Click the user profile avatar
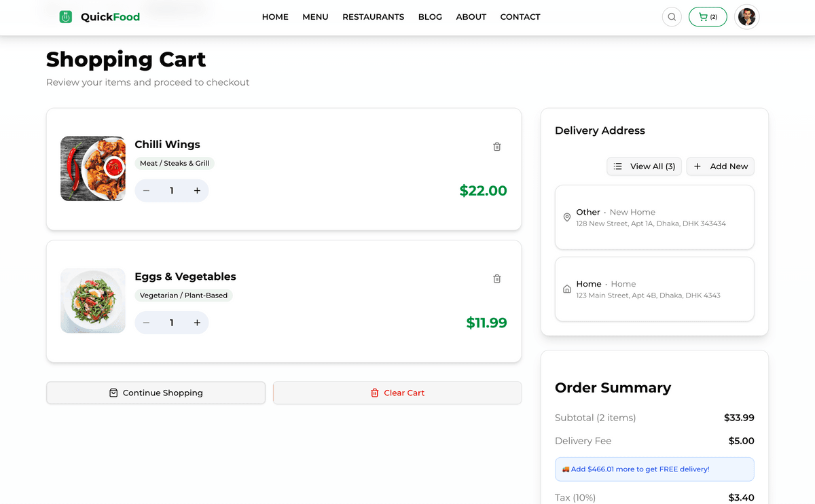The width and height of the screenshot is (815, 504). coord(747,17)
